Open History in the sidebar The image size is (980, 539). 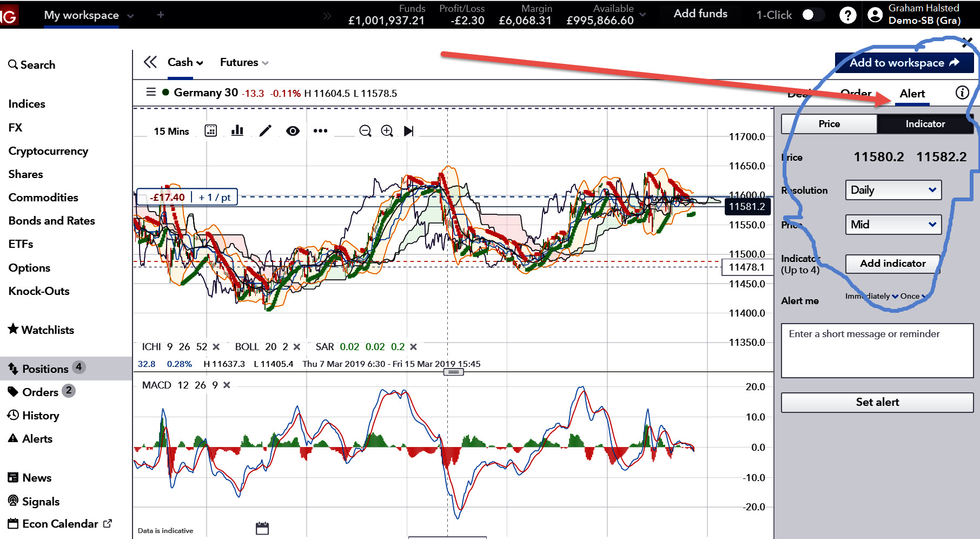(34, 416)
